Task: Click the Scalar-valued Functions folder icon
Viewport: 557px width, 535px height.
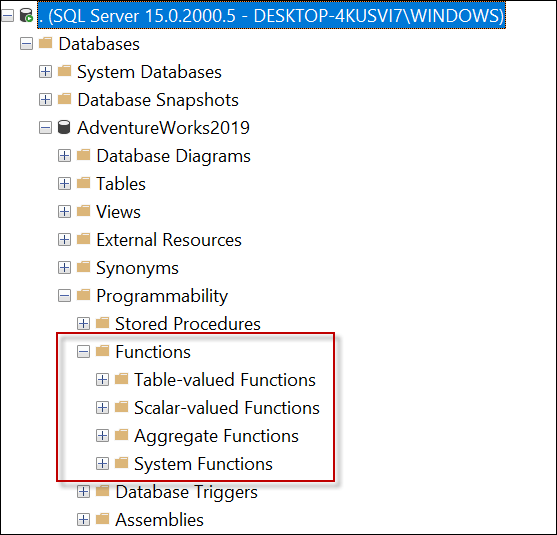Action: click(x=121, y=407)
